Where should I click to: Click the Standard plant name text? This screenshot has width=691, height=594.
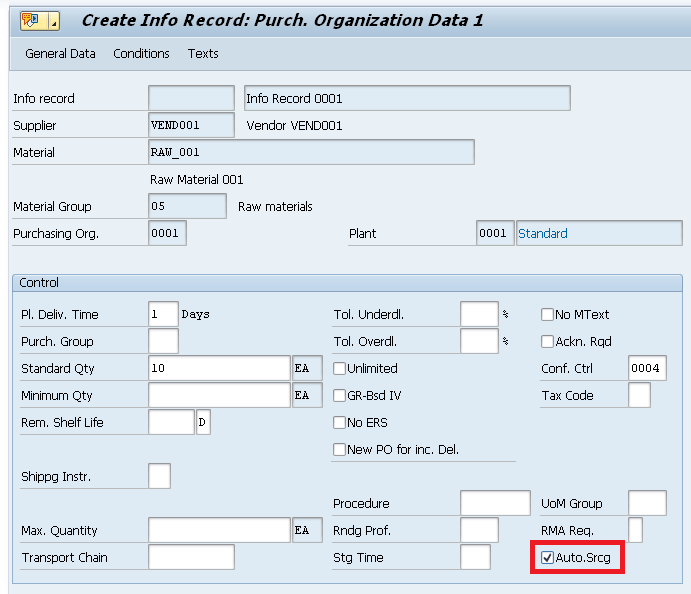click(543, 234)
